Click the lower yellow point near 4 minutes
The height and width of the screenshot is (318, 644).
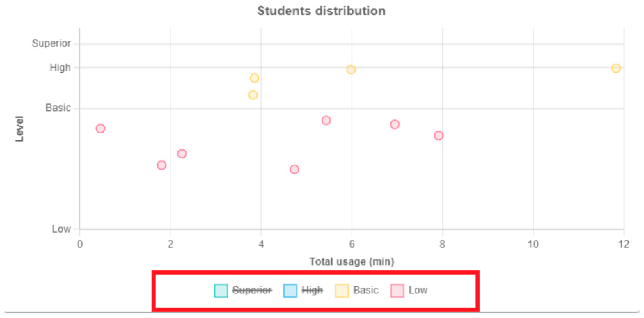(x=253, y=95)
